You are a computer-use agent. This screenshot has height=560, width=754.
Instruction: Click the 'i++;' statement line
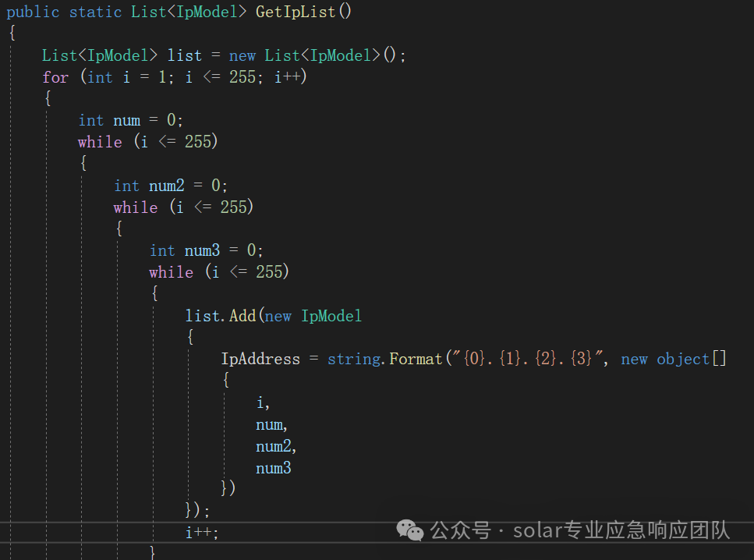pyautogui.click(x=202, y=533)
